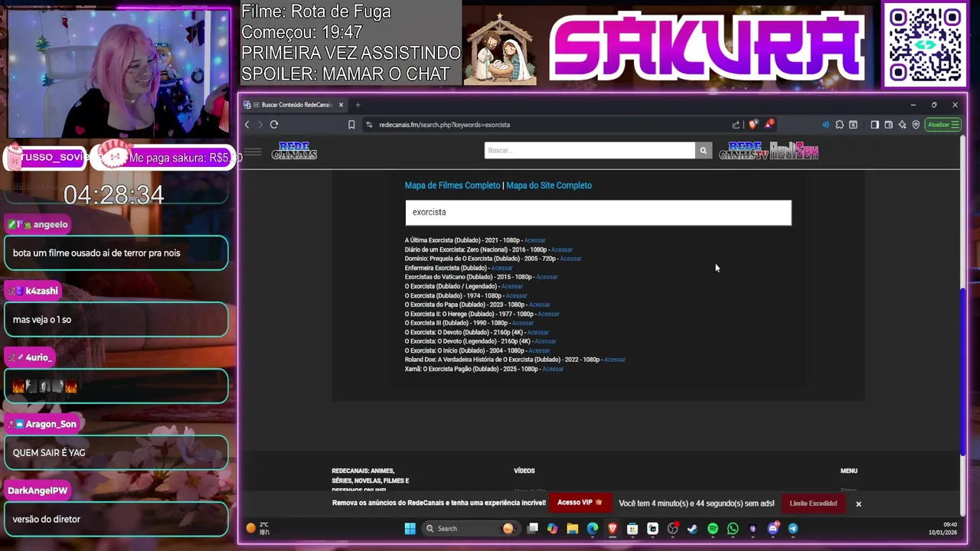The height and width of the screenshot is (551, 980).
Task: Open site settings icon beside the URL
Action: 369,125
